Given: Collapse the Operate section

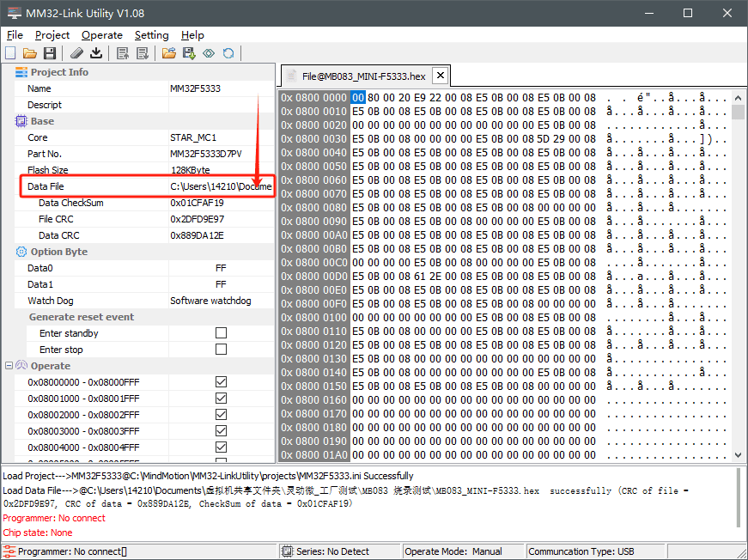Looking at the screenshot, I should pyautogui.click(x=9, y=366).
